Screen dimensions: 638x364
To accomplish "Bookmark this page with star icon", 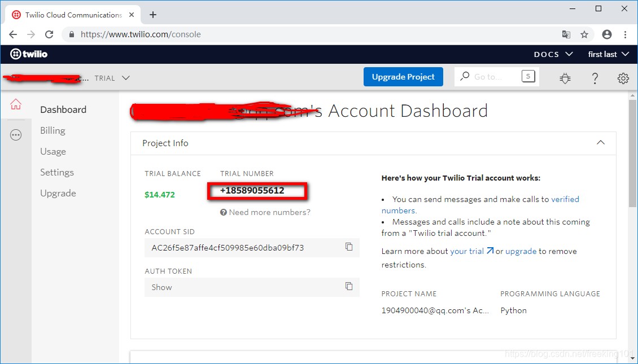I will tap(584, 34).
